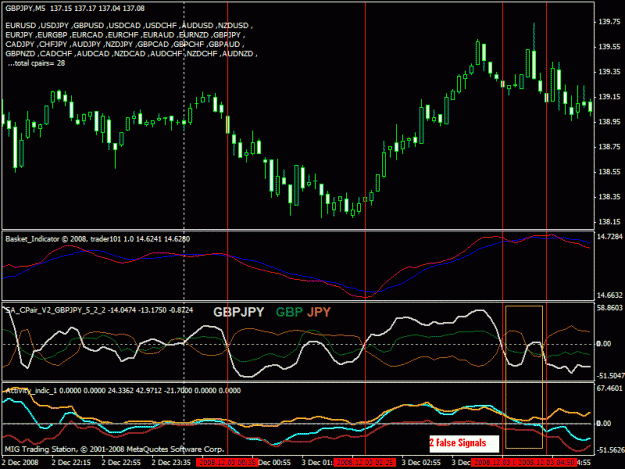The height and width of the screenshot is (469, 625).
Task: Click the '2 Dec 23:35' time axis label
Action: pyautogui.click(x=171, y=463)
